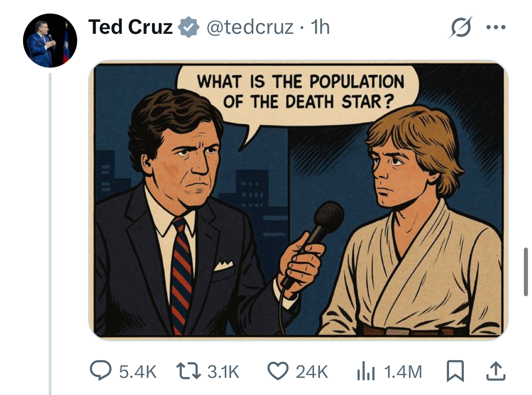
Task: Open the @tedcruz handle link
Action: tap(250, 27)
